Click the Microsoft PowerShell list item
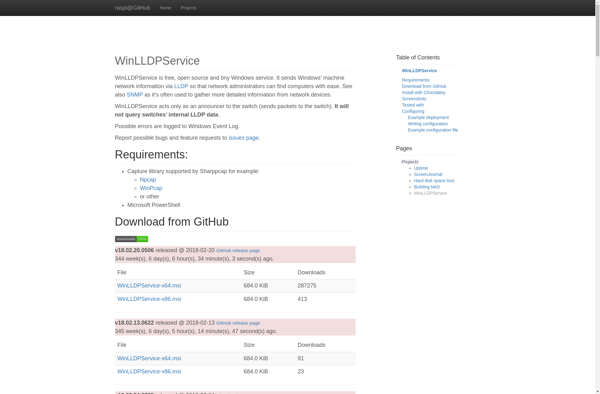600x394 pixels. click(153, 205)
